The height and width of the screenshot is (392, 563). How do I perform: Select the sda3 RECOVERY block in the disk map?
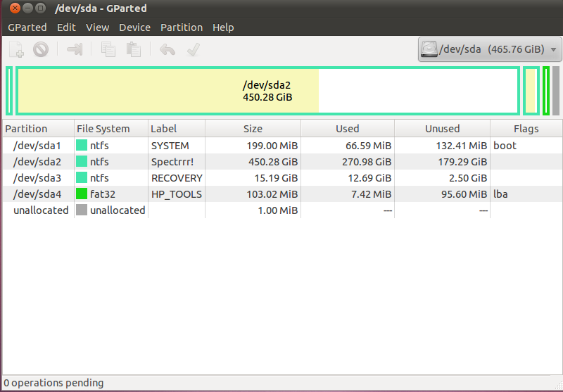pos(531,91)
